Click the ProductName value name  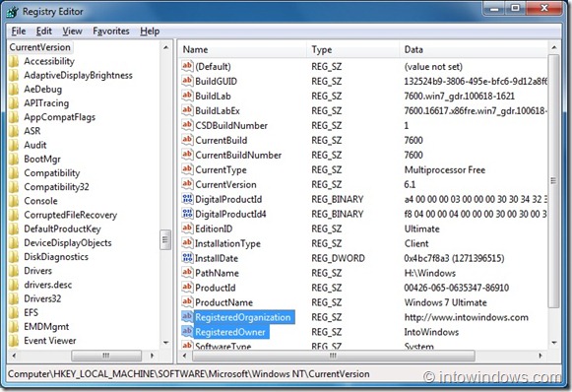(224, 302)
